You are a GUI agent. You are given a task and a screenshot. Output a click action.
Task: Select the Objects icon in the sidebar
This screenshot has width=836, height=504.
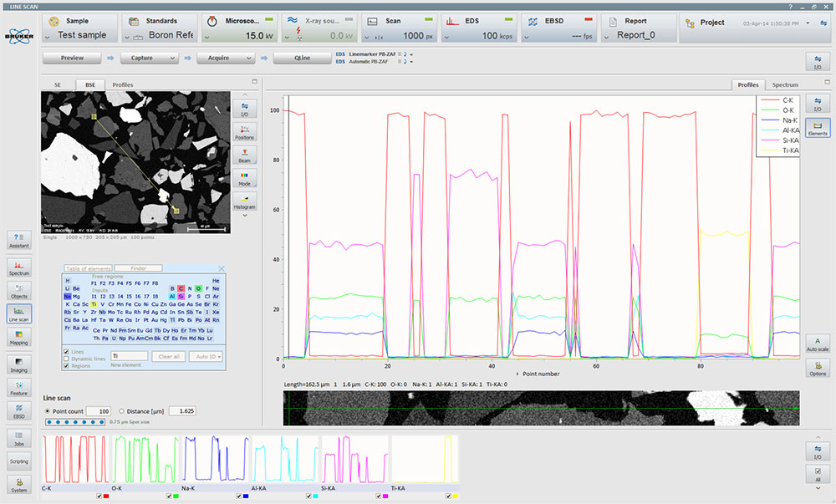[18, 290]
